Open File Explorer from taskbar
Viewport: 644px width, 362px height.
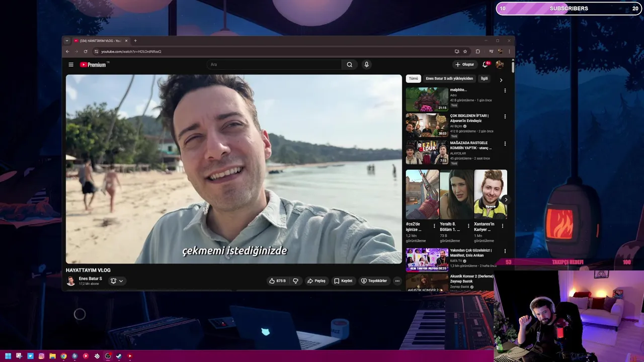click(52, 356)
